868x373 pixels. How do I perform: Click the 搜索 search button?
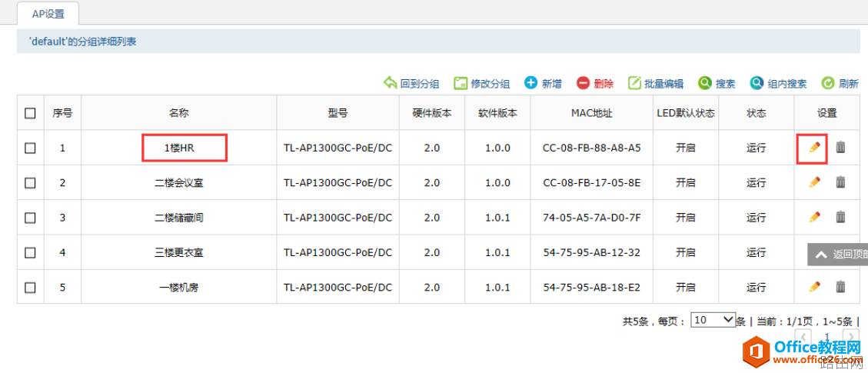point(717,84)
